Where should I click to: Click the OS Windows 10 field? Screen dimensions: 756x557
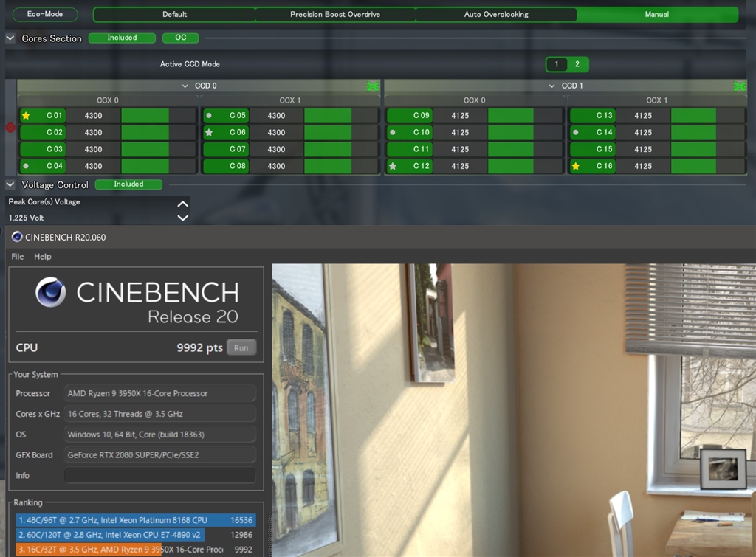[x=159, y=434]
